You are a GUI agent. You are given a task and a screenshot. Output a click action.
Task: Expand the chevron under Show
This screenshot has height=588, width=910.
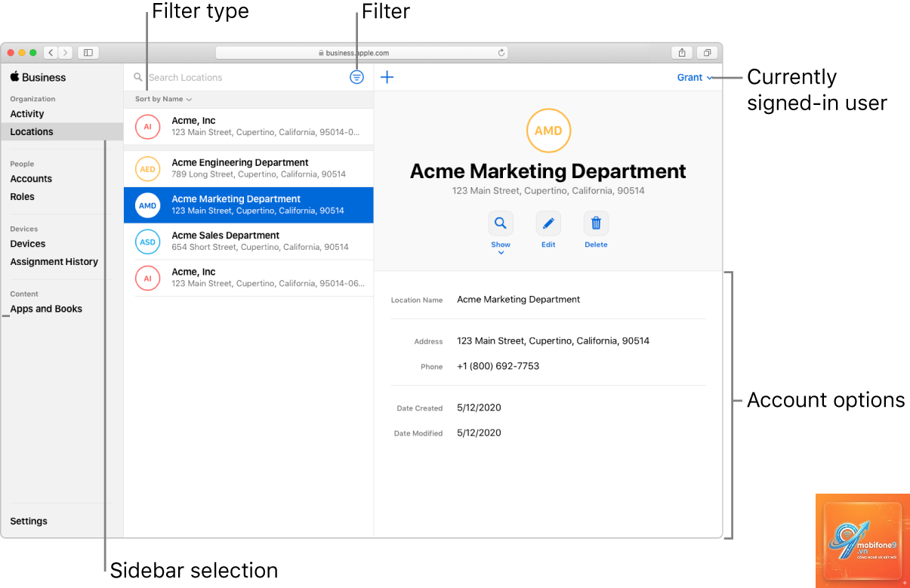pyautogui.click(x=501, y=253)
